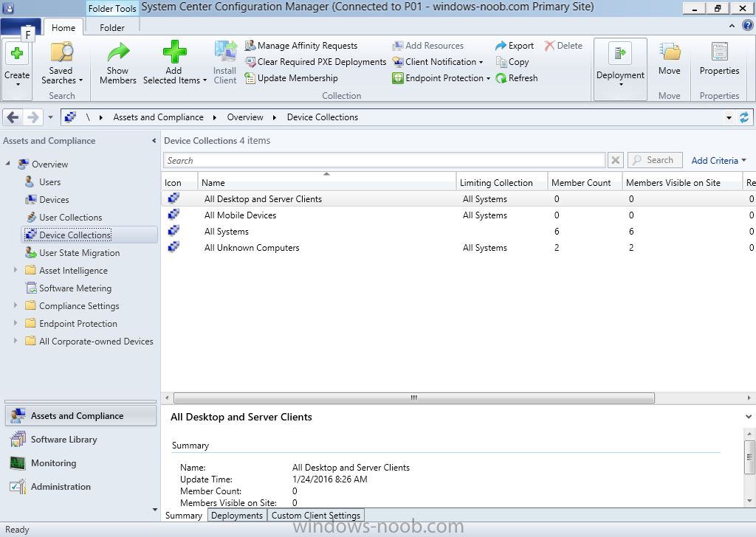Select Users in the navigation tree
Screen dimensions: 756x537
49,182
